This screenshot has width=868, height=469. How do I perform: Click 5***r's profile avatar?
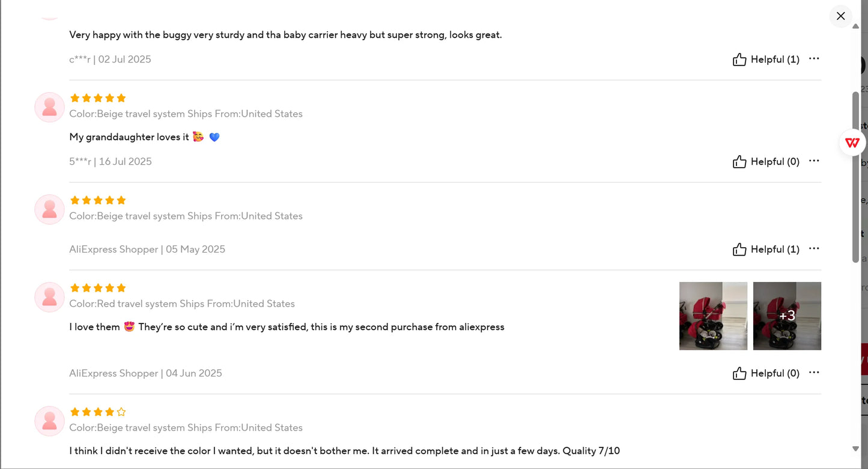point(49,108)
